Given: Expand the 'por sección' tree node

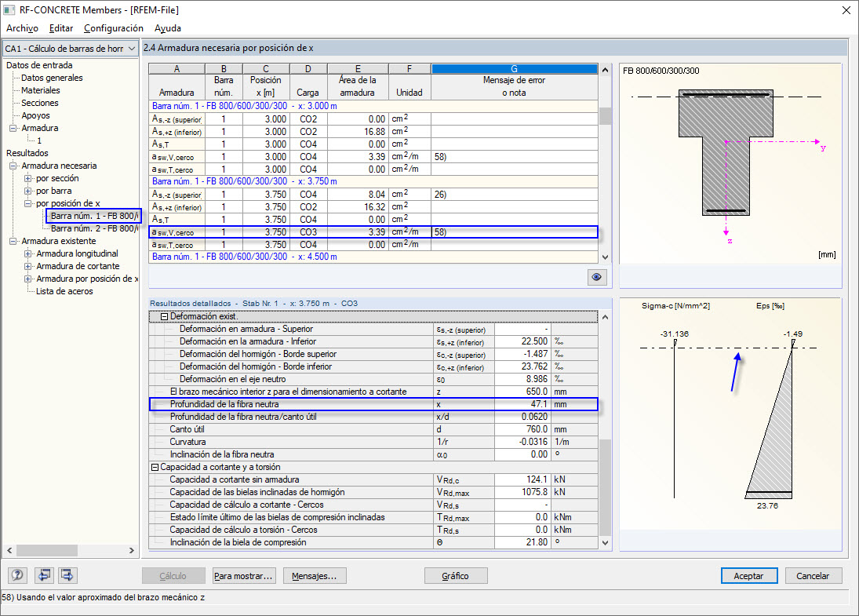Looking at the screenshot, I should (28, 178).
